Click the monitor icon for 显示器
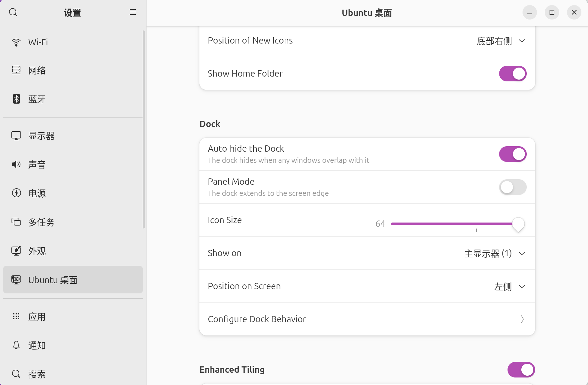Image resolution: width=588 pixels, height=385 pixels. tap(16, 136)
